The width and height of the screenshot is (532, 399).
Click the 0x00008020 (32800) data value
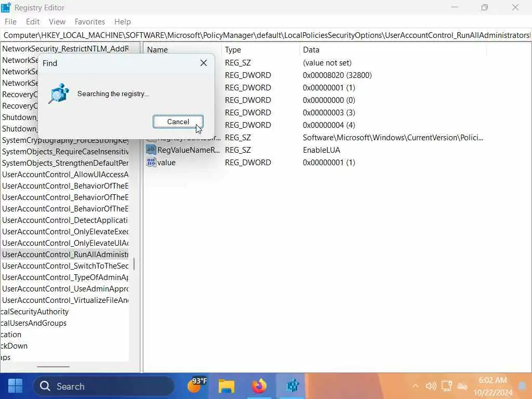(337, 75)
